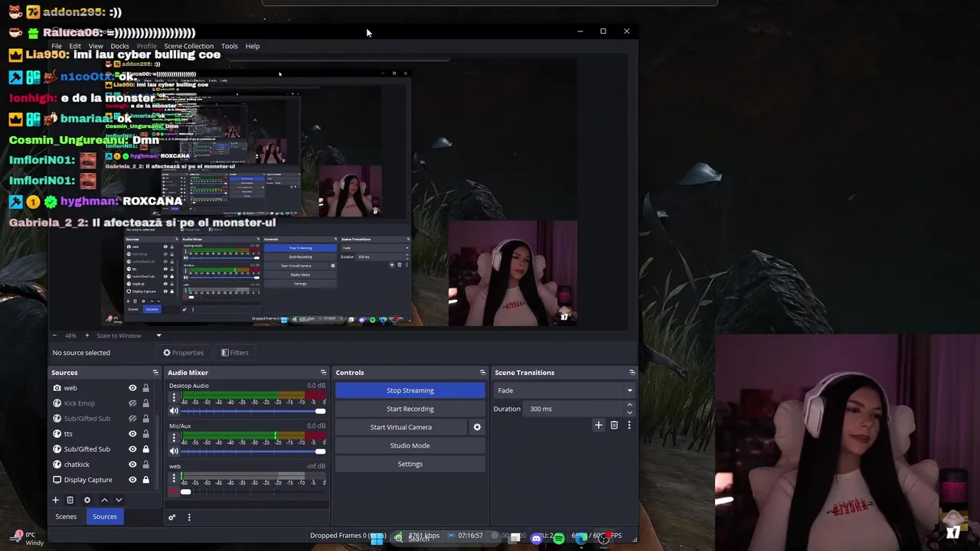Screen dimensions: 980x551
Task: Hide the Display Capture source
Action: (132, 480)
